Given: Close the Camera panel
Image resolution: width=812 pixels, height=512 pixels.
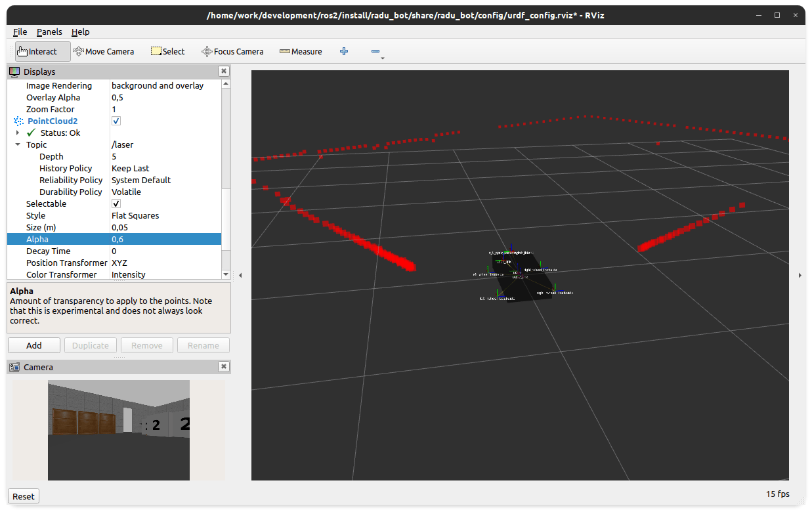Looking at the screenshot, I should (x=224, y=367).
